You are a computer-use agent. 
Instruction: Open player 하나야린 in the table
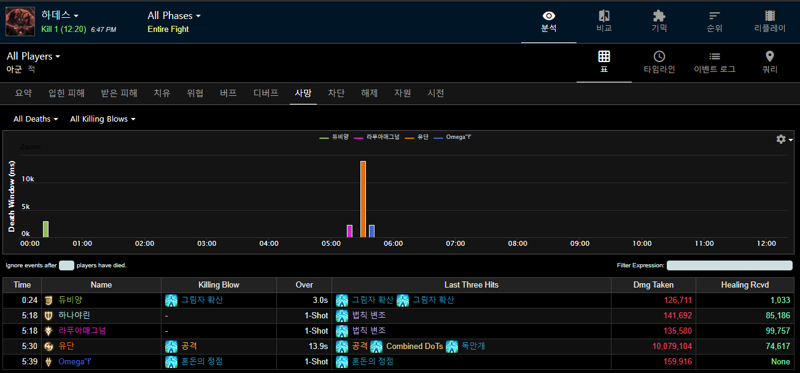(x=75, y=316)
